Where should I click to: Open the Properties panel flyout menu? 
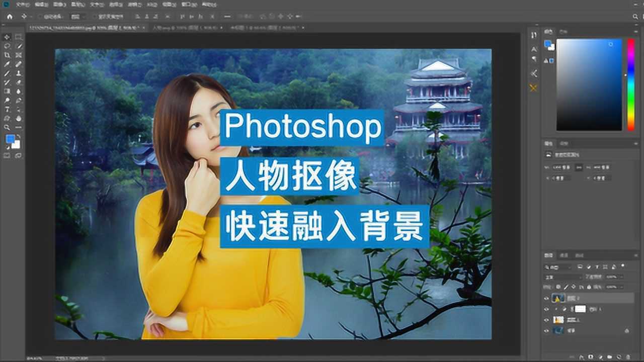coord(636,144)
